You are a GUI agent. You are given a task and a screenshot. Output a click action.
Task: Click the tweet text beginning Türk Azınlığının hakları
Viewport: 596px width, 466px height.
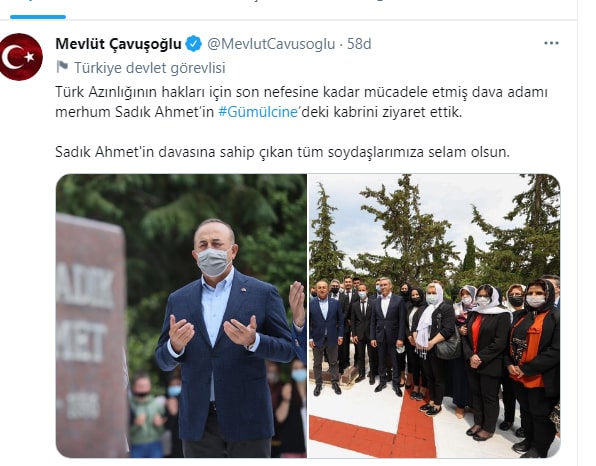click(301, 102)
